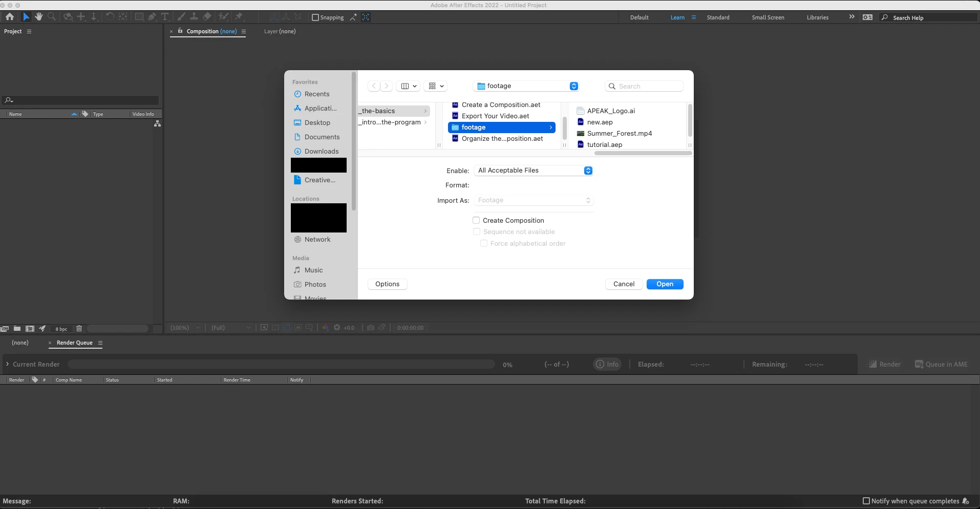Select the Eraser tool
The width and height of the screenshot is (980, 509).
point(207,17)
